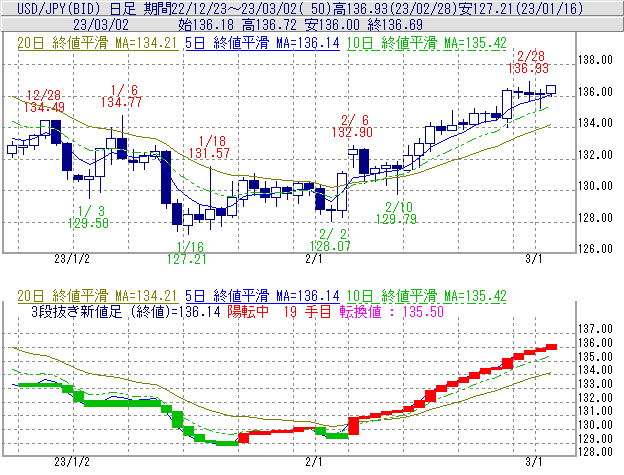Screen dimensions: 624x475
Task: Click the lower chart's 5日 終値平滑 MA=136.14 legend
Action: tap(262, 296)
